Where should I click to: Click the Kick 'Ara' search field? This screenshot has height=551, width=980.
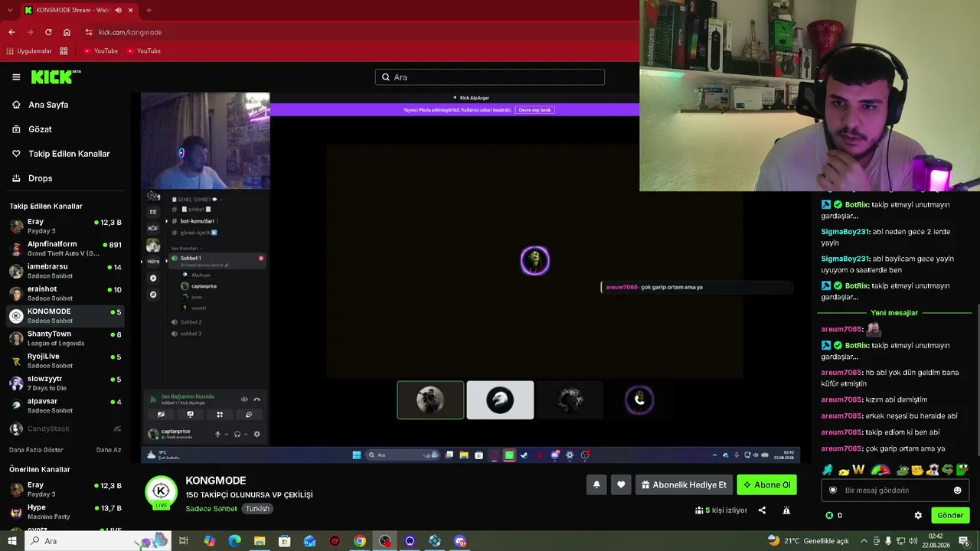pos(490,77)
